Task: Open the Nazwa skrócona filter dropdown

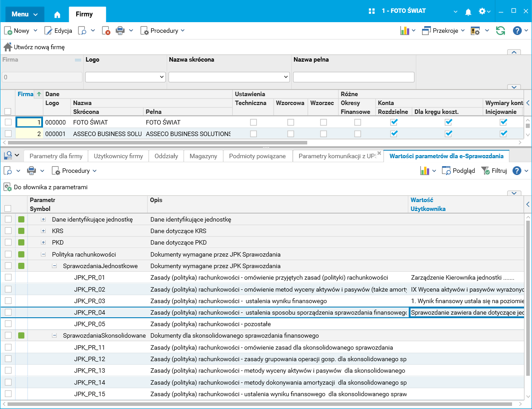Action: (286, 77)
